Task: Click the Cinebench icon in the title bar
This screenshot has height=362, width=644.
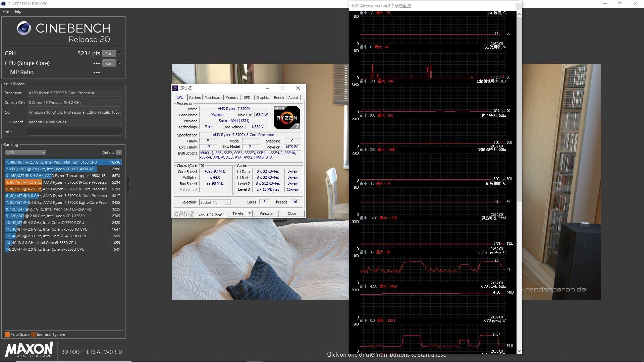Action: (3, 4)
